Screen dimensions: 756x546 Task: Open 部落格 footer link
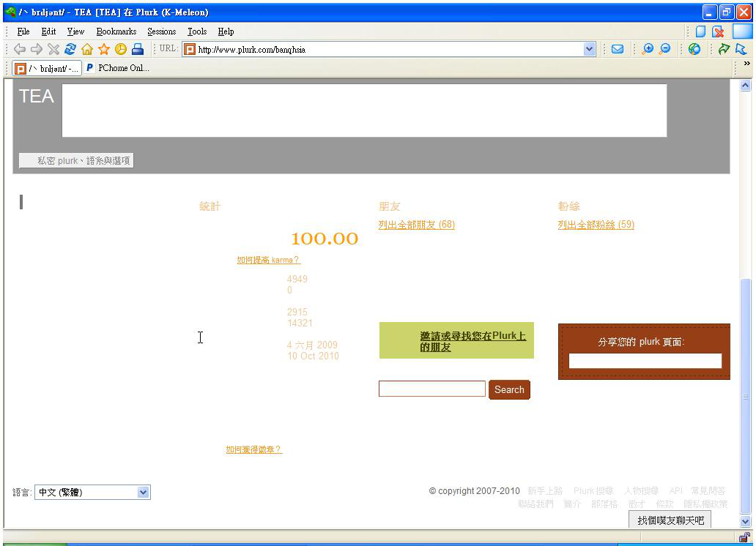tap(604, 504)
